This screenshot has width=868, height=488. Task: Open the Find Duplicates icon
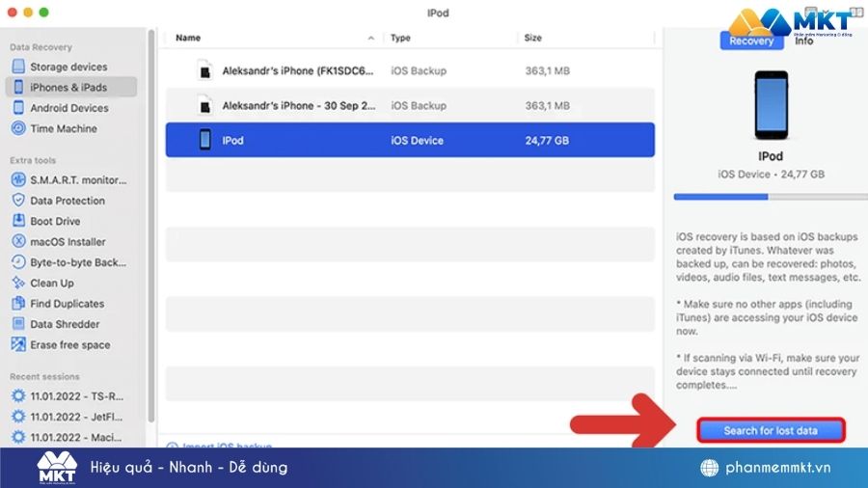click(18, 303)
